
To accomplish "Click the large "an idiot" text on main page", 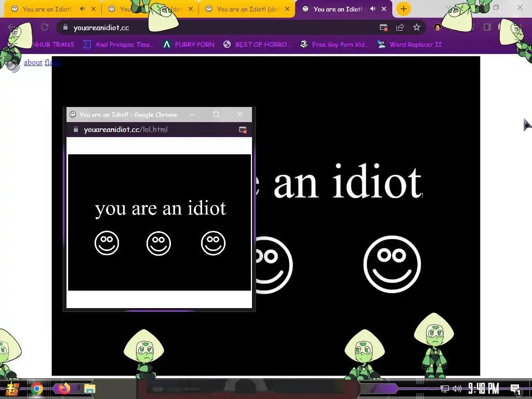I will (348, 181).
